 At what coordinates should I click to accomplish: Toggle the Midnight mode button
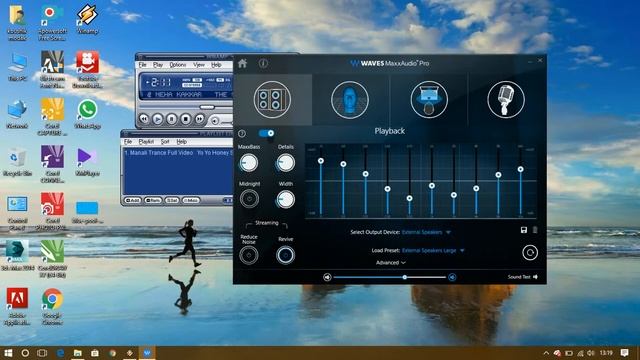pos(249,199)
